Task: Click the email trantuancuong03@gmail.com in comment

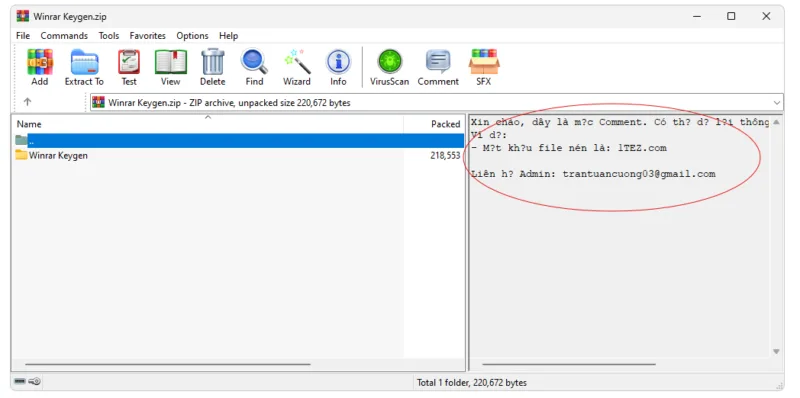Action: tap(639, 174)
